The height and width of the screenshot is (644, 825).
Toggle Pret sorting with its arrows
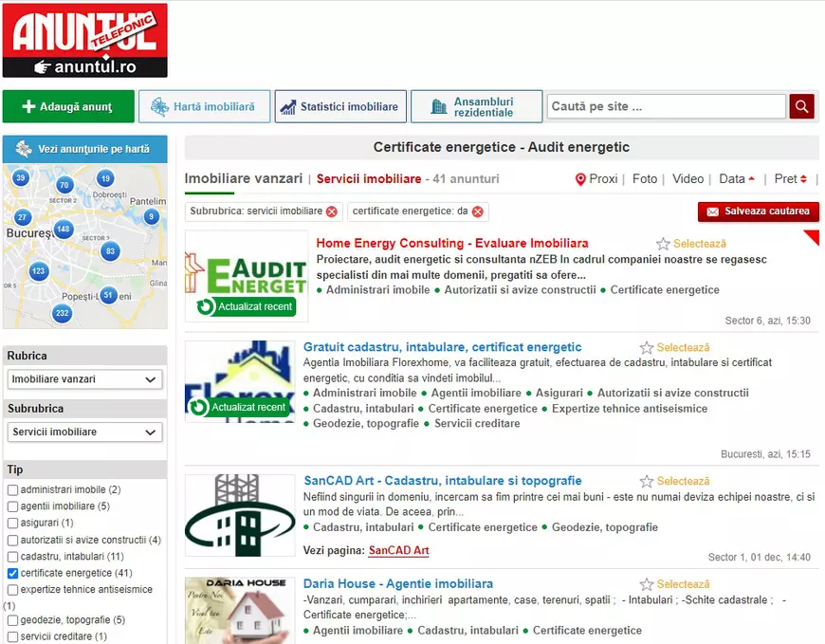802,178
